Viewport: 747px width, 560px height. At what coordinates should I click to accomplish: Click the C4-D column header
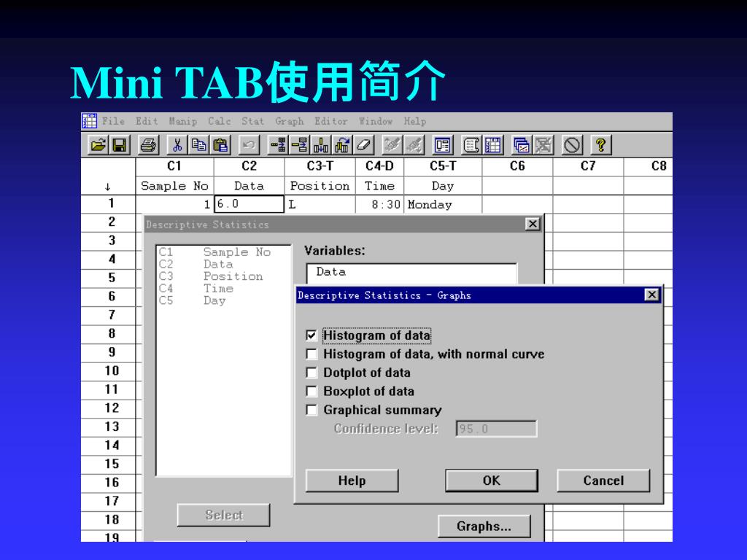(x=379, y=166)
